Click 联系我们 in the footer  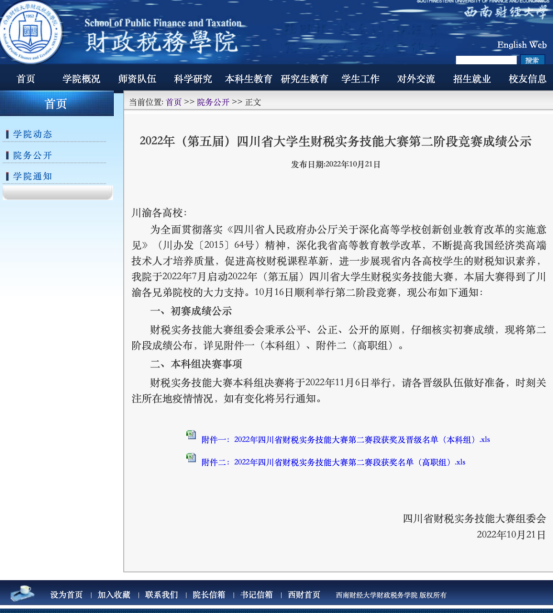click(x=161, y=595)
